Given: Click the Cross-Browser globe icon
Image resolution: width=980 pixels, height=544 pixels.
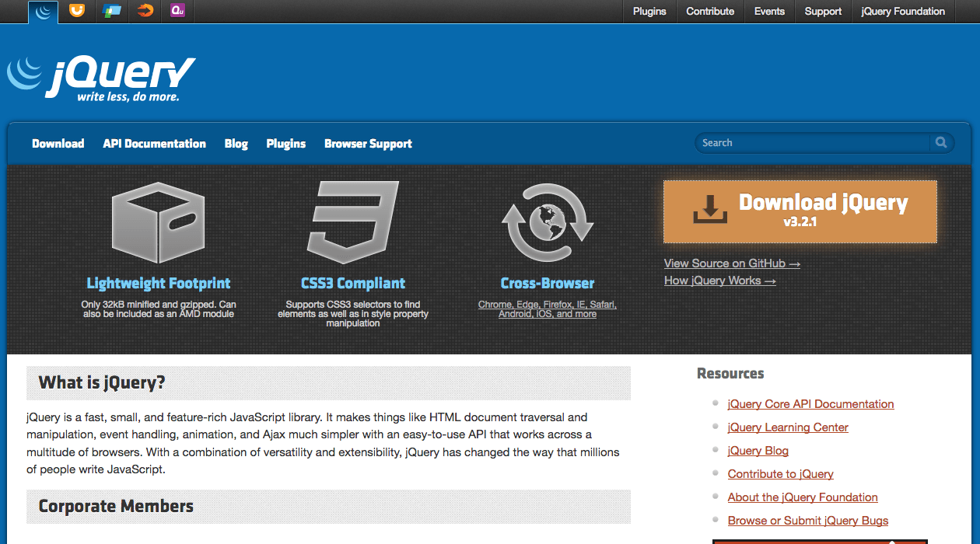Looking at the screenshot, I should 548,223.
